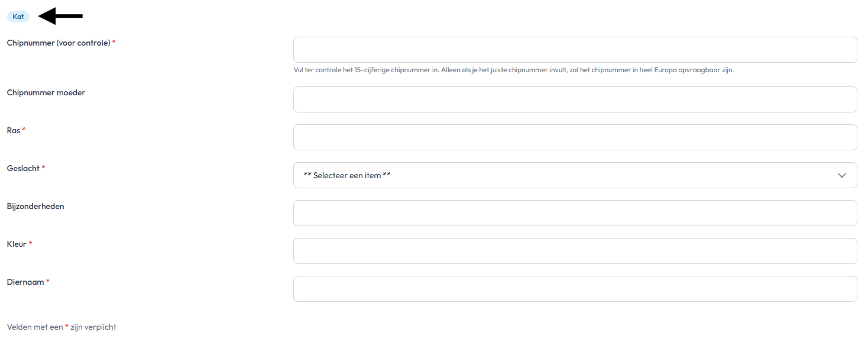Image resolution: width=868 pixels, height=338 pixels.
Task: Click the Geslacht label text
Action: pyautogui.click(x=23, y=168)
